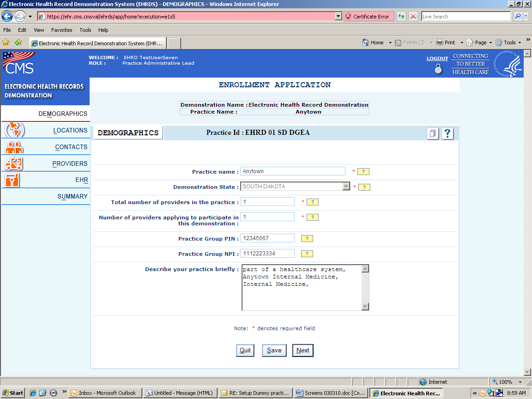Open the search provider dropdown arrow
Viewport: 532px width, 399px height.
tap(526, 16)
